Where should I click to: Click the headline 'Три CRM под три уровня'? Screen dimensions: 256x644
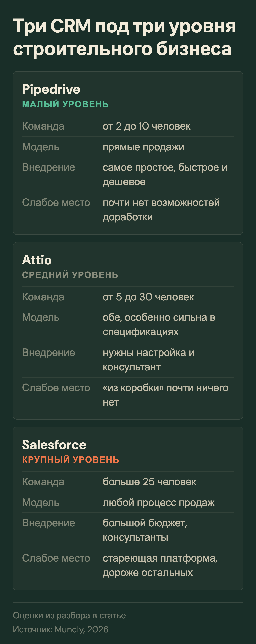pos(124,26)
